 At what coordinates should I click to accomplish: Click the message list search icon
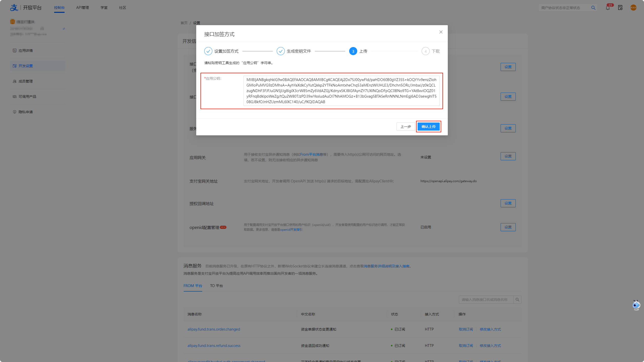pyautogui.click(x=517, y=300)
